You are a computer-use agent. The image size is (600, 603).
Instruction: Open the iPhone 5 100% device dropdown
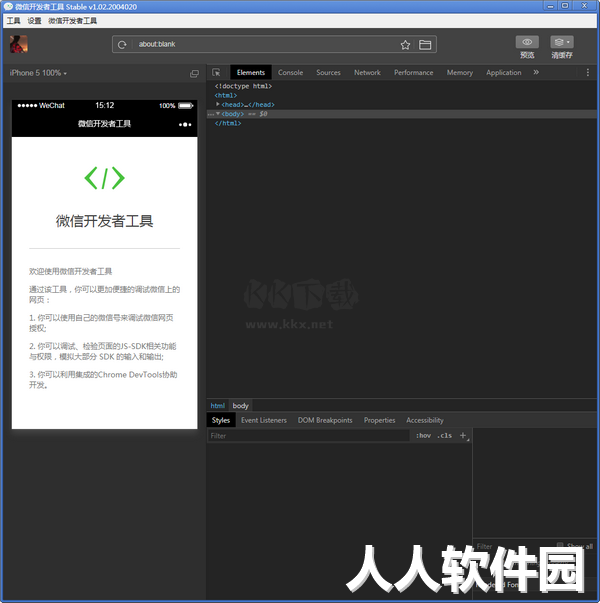[x=38, y=73]
